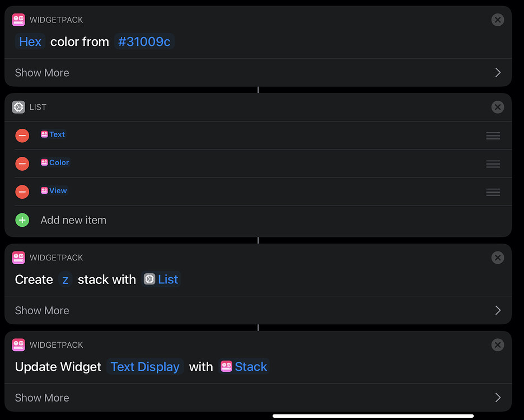The width and height of the screenshot is (524, 420).
Task: Remove the Color item from list
Action: [x=22, y=164]
